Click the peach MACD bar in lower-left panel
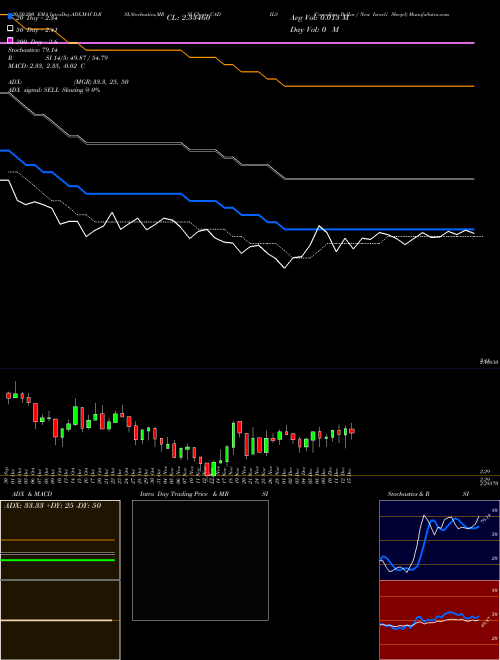Viewport: 500px width, 660px height. pyautogui.click(x=56, y=620)
